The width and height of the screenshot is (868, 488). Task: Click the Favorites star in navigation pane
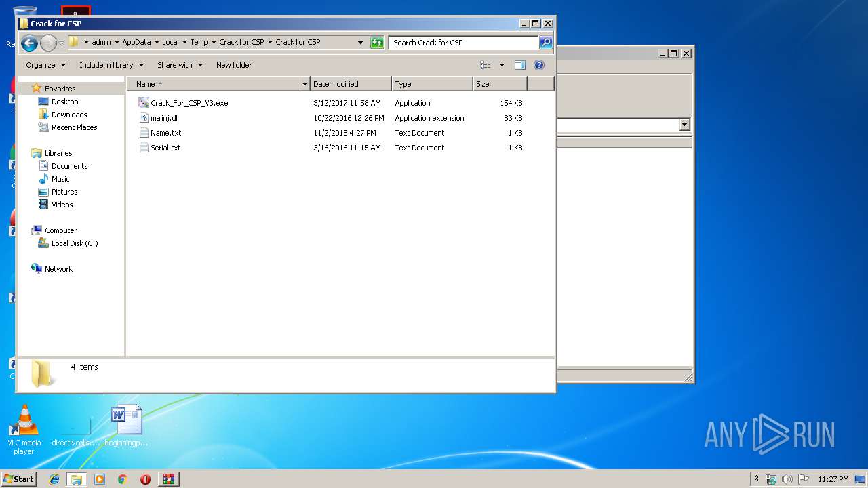(37, 89)
